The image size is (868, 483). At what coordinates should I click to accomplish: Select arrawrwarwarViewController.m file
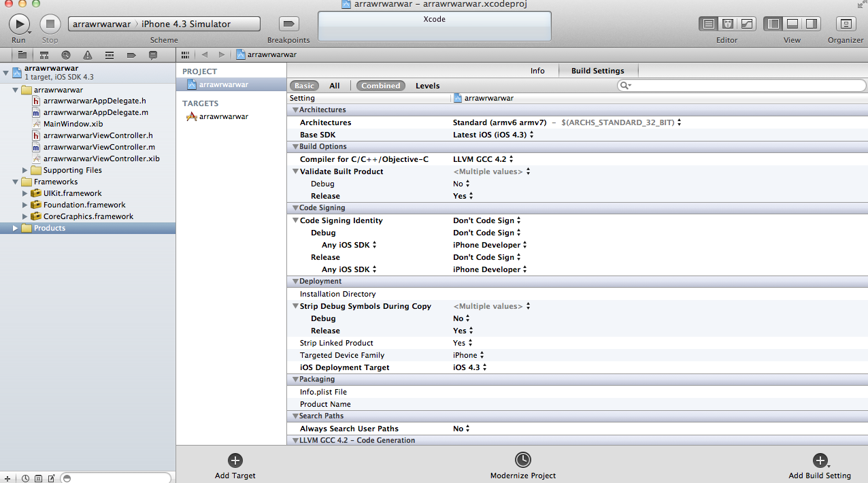pos(94,147)
